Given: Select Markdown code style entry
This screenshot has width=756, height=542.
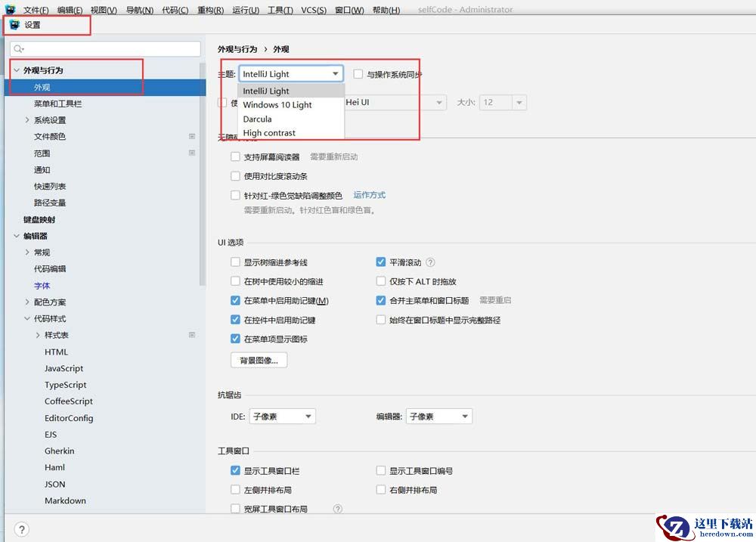Looking at the screenshot, I should pyautogui.click(x=65, y=500).
